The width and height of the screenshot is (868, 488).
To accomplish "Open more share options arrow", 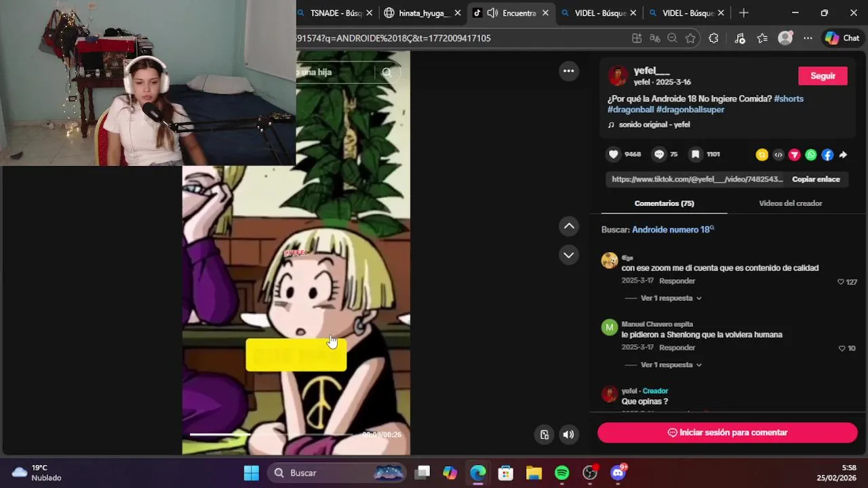I will click(843, 155).
